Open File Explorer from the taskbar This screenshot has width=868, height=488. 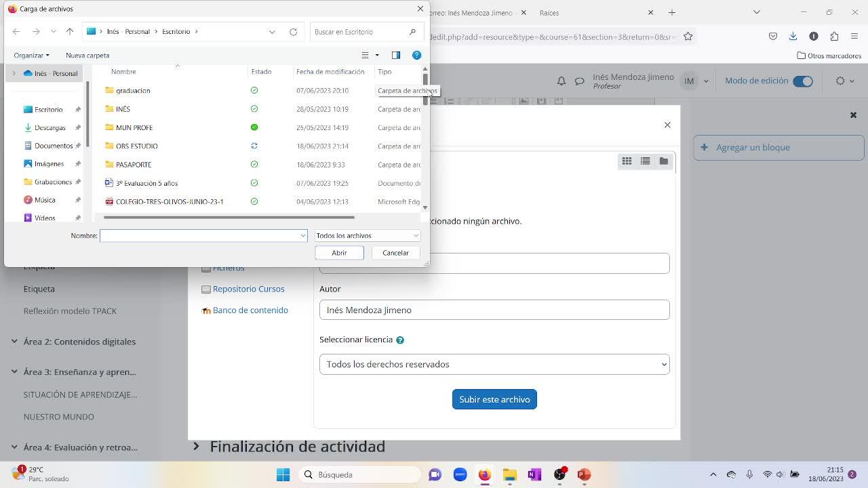[509, 474]
